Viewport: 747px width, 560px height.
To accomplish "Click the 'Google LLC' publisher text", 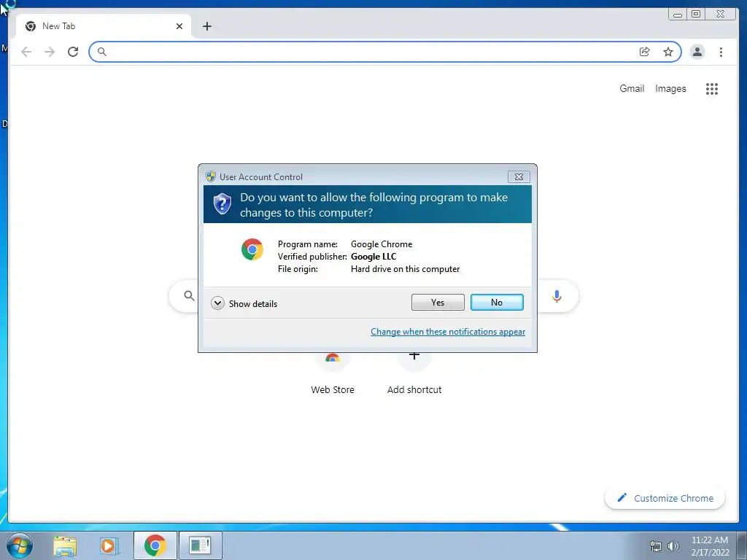I will tap(373, 257).
